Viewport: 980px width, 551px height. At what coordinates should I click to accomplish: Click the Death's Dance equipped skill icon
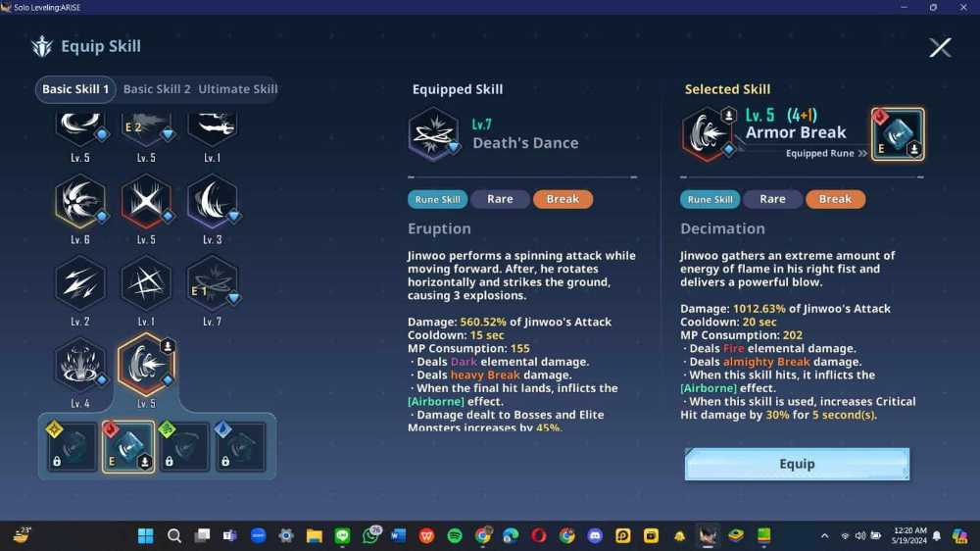point(434,134)
